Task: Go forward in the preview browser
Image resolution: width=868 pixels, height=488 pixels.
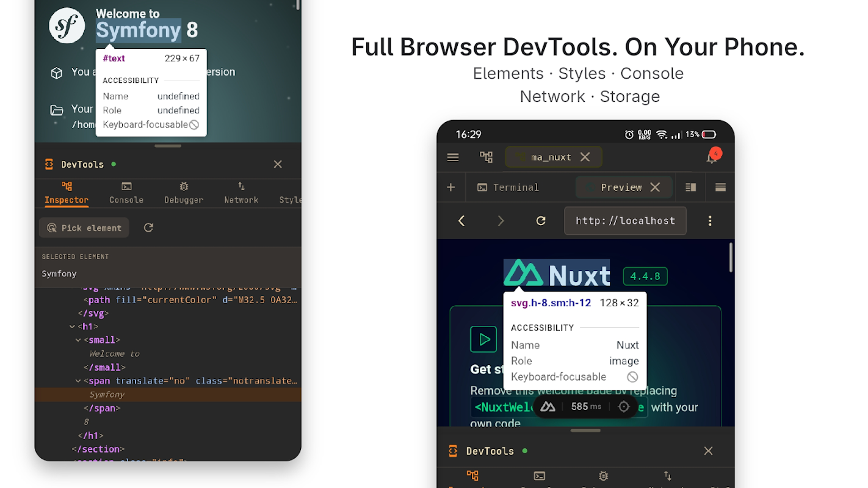Action: coord(501,221)
